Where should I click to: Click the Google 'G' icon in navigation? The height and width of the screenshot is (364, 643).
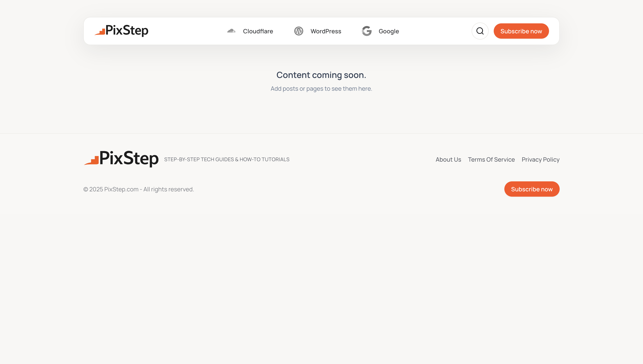tap(367, 31)
